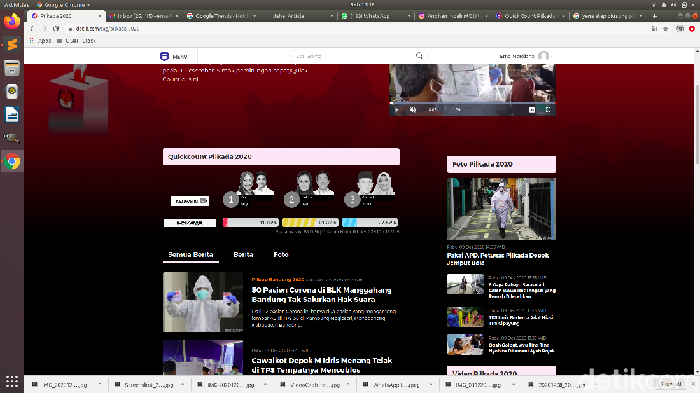Mute the video player sound

(x=413, y=109)
